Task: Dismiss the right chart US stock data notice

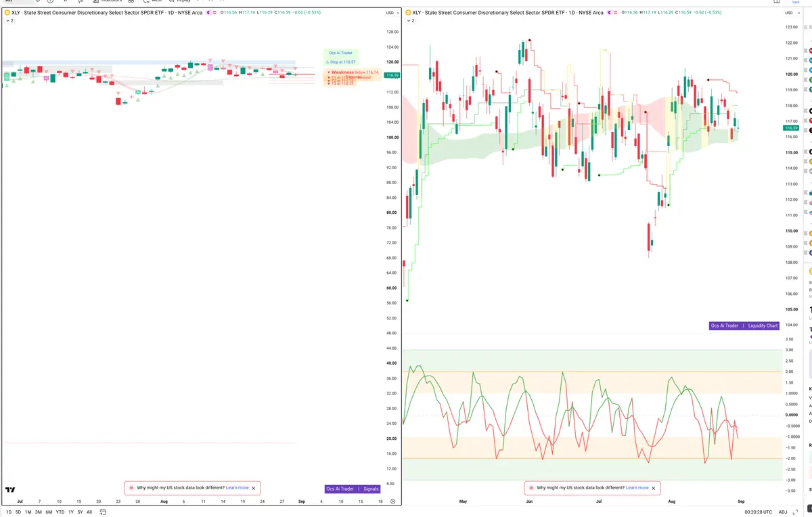Action: pos(654,488)
